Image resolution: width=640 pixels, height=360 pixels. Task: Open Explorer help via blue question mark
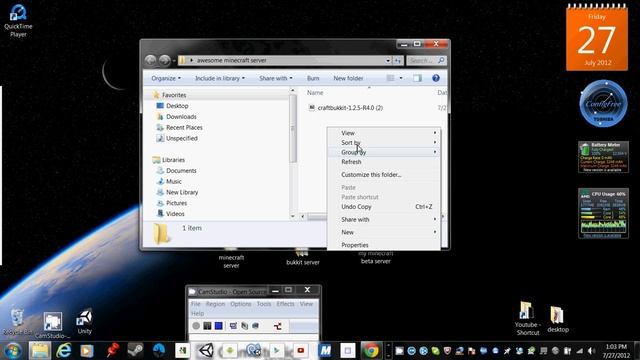tap(436, 78)
